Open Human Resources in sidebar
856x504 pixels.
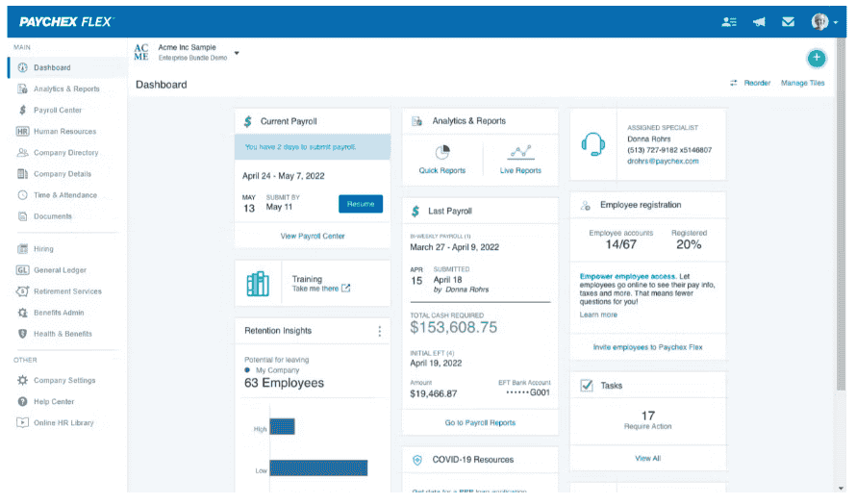click(x=67, y=132)
